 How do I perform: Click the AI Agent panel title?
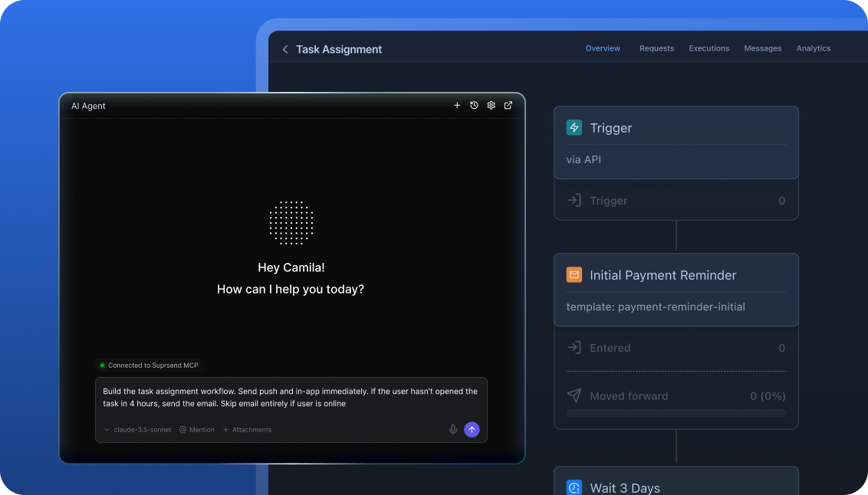(88, 107)
